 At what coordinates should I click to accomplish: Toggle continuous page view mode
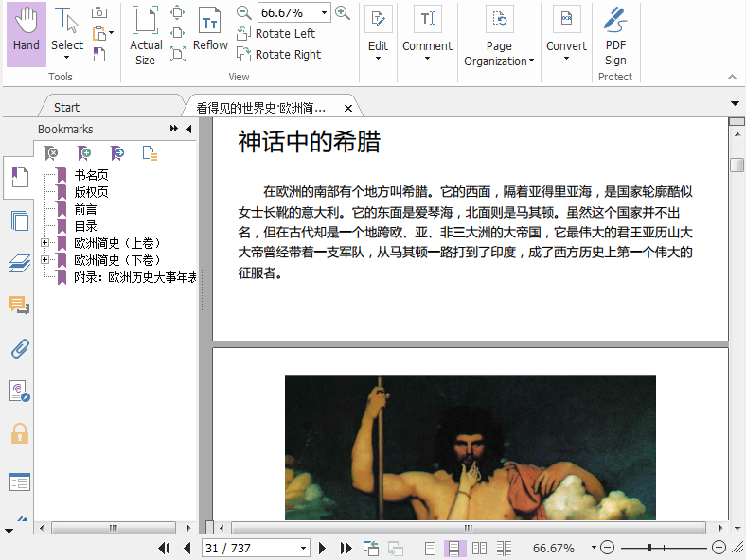(455, 548)
